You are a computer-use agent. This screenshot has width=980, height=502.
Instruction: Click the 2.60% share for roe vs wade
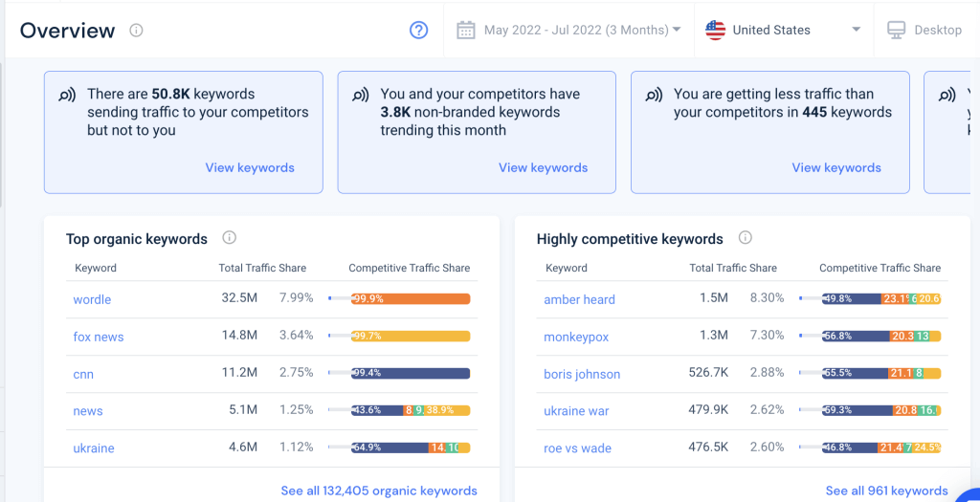click(767, 447)
